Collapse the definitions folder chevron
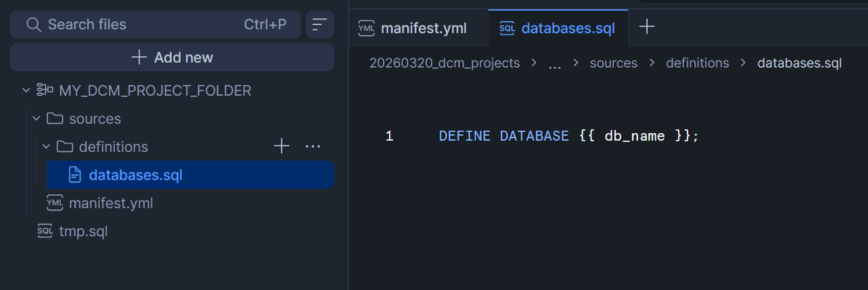The width and height of the screenshot is (868, 290). [x=46, y=147]
